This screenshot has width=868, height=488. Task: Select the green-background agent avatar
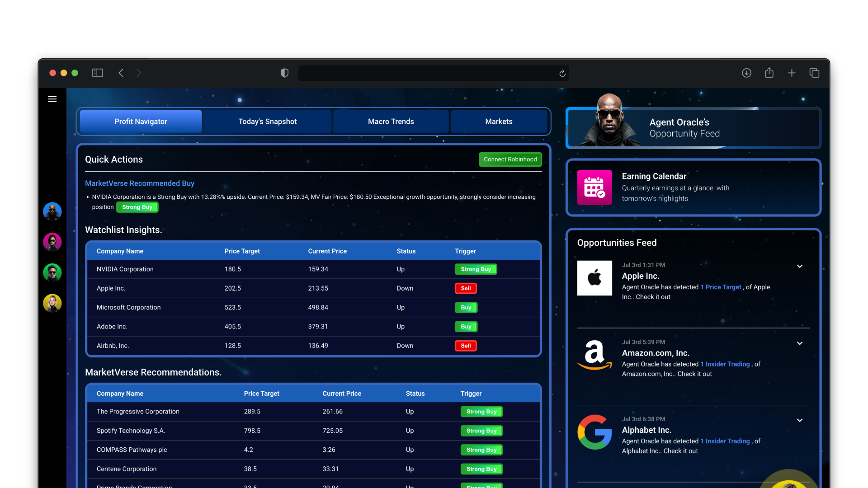click(x=52, y=272)
